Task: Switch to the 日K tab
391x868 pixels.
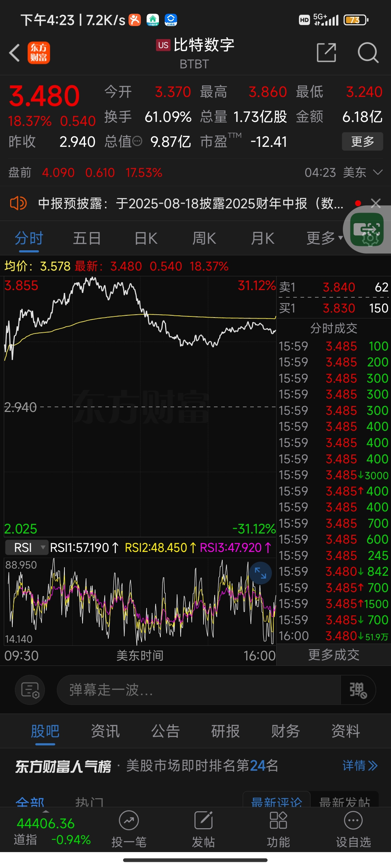Action: pos(146,238)
